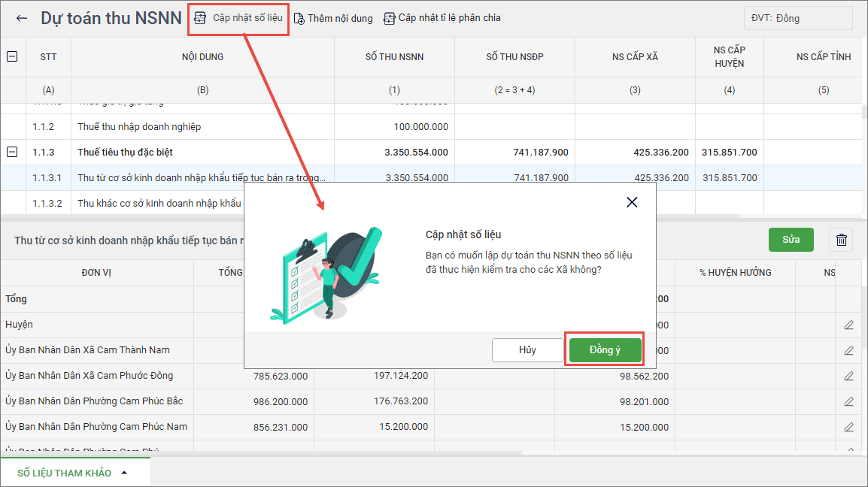Click the Hủy cancel button
The height and width of the screenshot is (487, 868).
[x=527, y=350]
